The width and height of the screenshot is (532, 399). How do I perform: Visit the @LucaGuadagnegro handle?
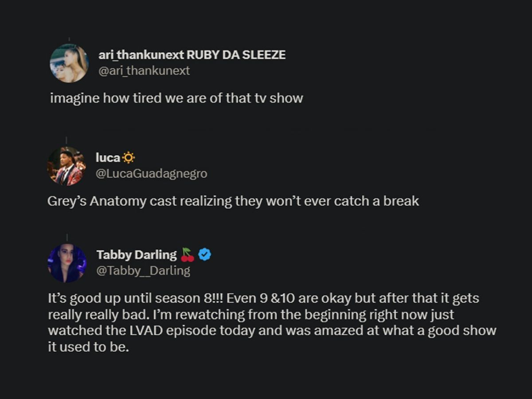click(x=151, y=173)
